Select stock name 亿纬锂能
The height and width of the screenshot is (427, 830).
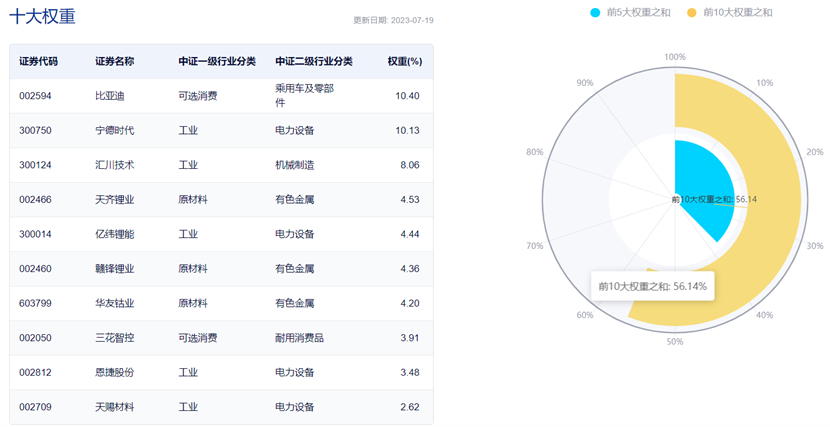[x=115, y=234]
